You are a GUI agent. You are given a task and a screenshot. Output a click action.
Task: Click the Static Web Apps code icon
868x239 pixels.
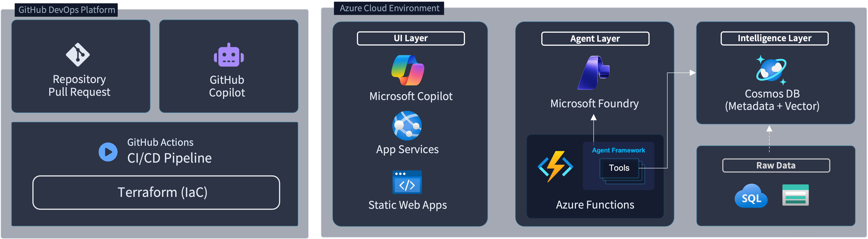point(407,182)
